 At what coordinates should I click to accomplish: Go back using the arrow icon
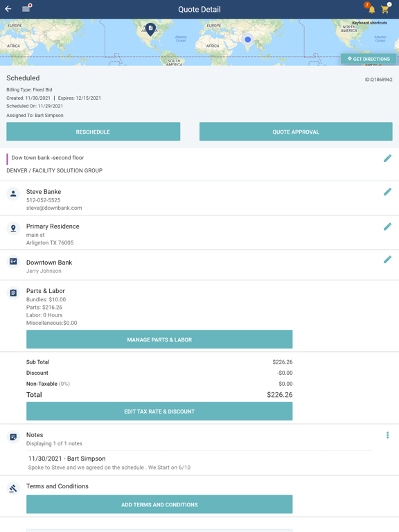click(8, 9)
